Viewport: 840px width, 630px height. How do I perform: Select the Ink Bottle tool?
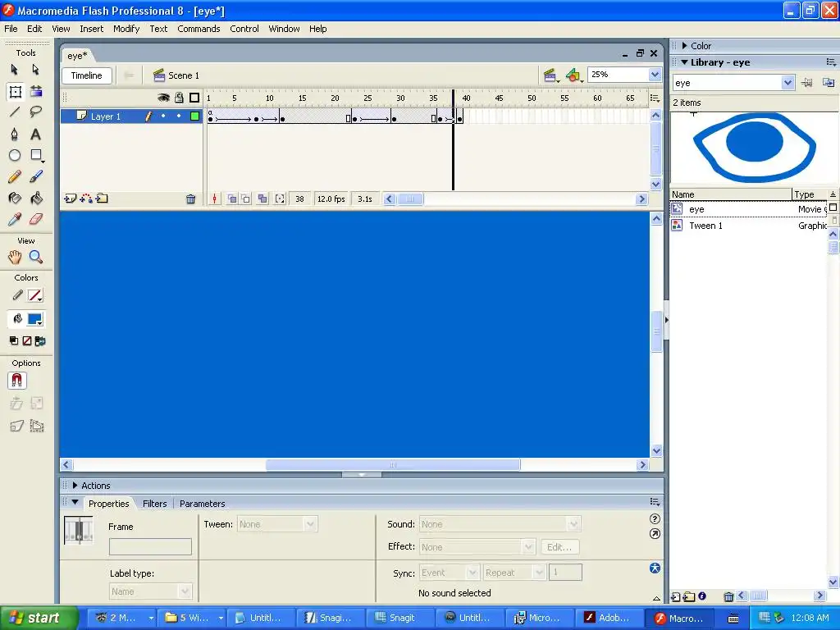pyautogui.click(x=15, y=199)
